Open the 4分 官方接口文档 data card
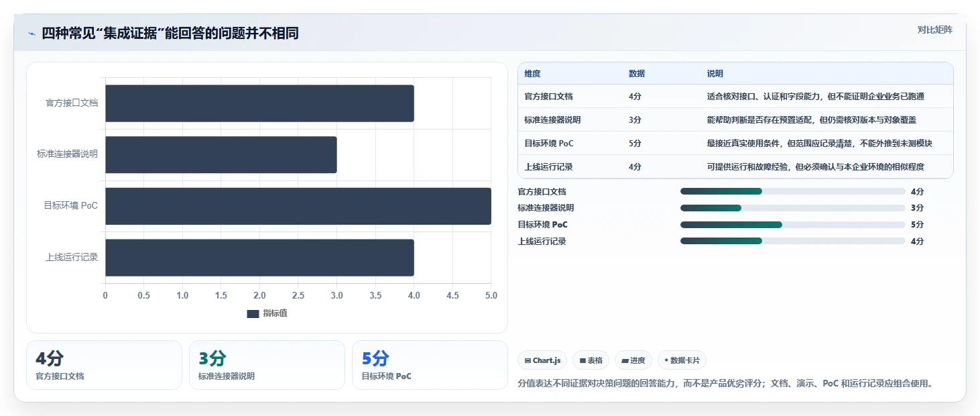980x416 pixels. 104,365
